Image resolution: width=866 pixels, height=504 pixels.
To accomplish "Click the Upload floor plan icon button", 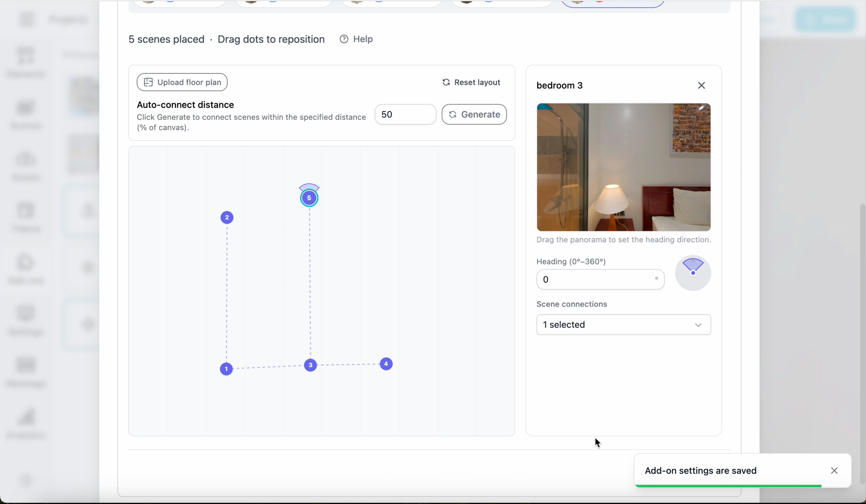I will [x=148, y=82].
